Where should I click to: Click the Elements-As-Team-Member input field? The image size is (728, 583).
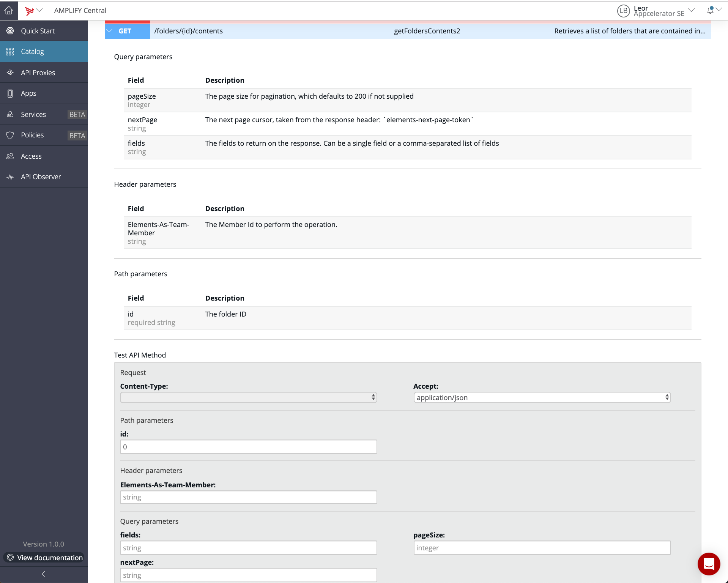click(x=248, y=497)
